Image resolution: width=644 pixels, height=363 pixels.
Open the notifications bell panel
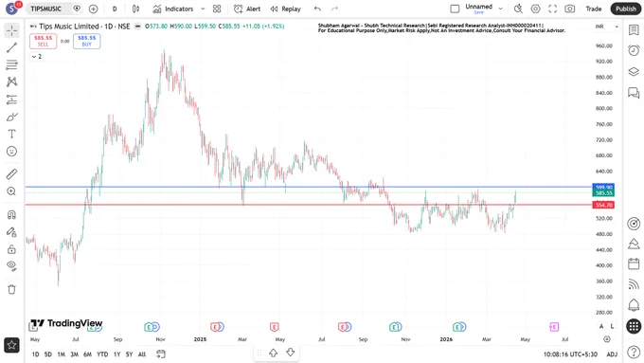[634, 305]
